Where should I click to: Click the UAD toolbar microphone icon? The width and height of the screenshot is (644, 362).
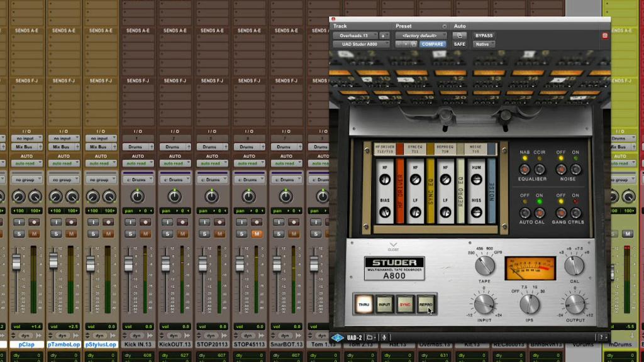pos(384,337)
